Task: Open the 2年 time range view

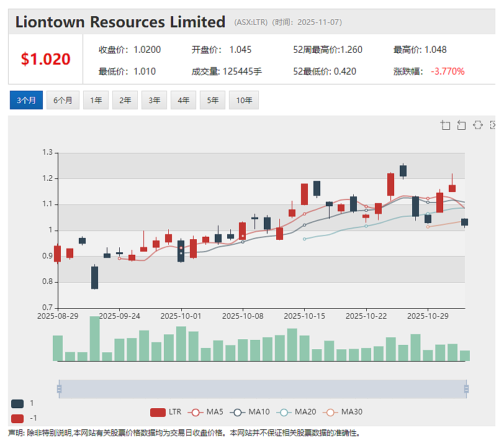Action: click(x=125, y=100)
